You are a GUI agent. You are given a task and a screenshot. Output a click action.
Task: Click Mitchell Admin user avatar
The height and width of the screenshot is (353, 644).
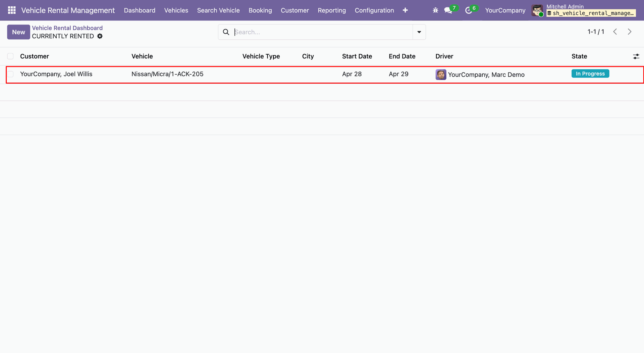[537, 10]
